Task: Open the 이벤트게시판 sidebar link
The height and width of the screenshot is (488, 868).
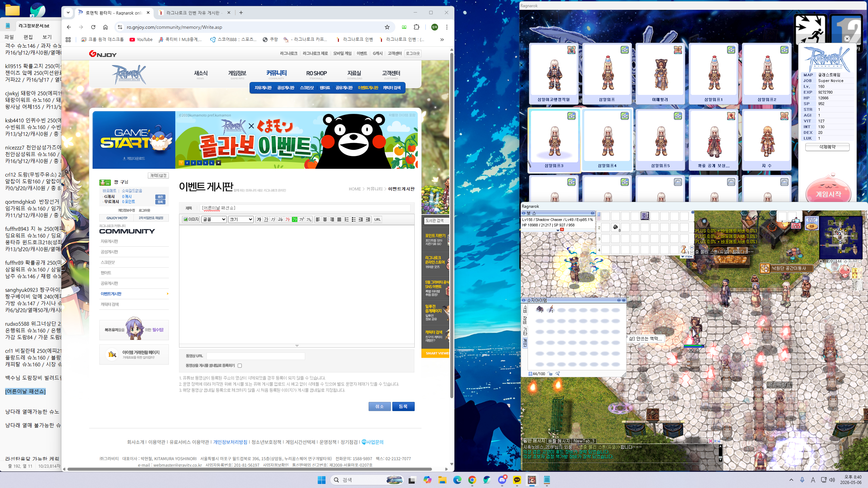Action: [111, 294]
